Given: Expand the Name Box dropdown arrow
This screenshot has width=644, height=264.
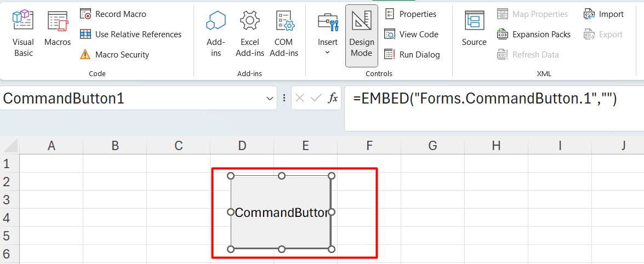Looking at the screenshot, I should [x=270, y=99].
